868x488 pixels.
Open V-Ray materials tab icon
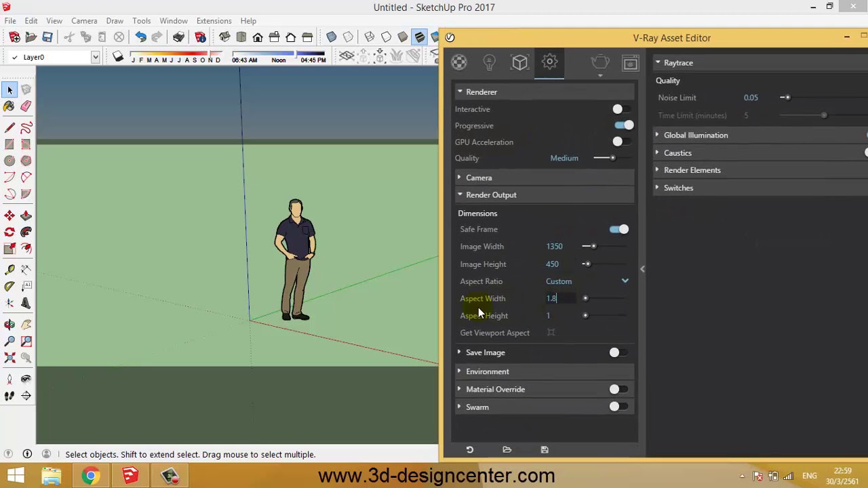(x=459, y=62)
